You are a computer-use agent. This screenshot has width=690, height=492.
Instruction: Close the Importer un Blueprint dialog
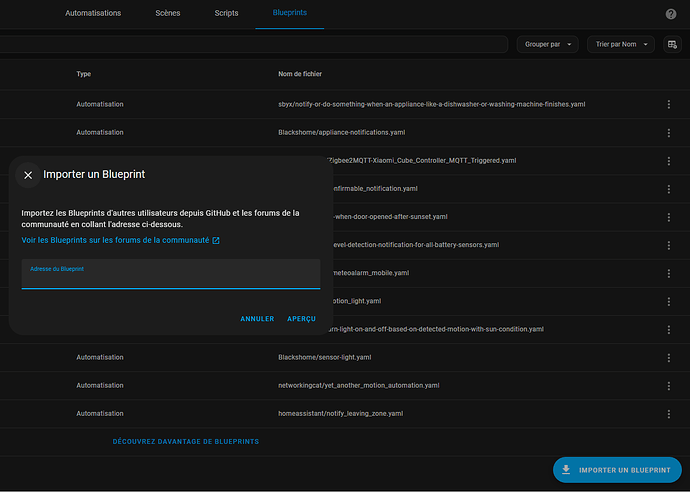pyautogui.click(x=28, y=174)
